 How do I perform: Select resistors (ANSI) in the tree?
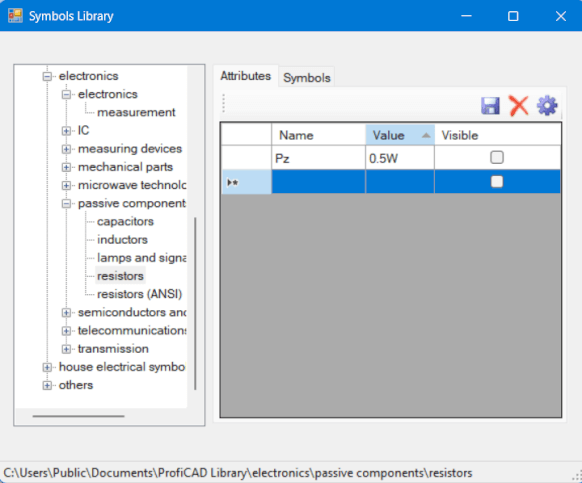140,294
